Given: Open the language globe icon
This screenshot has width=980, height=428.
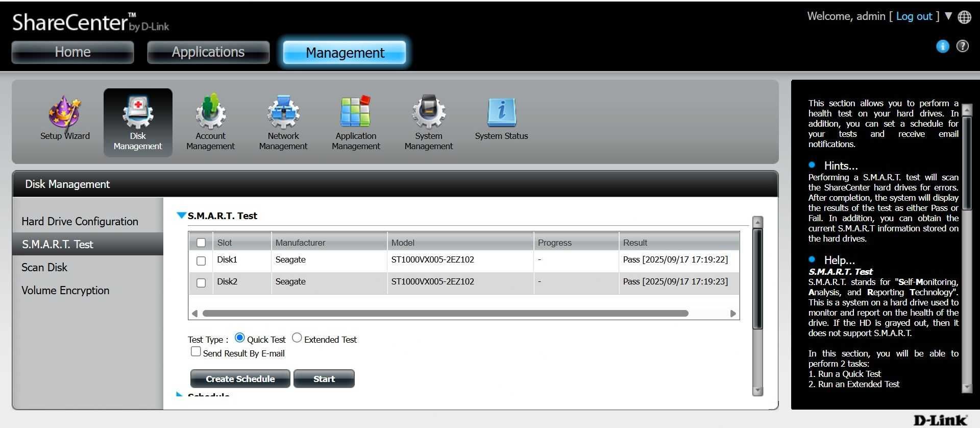Looking at the screenshot, I should pos(964,17).
